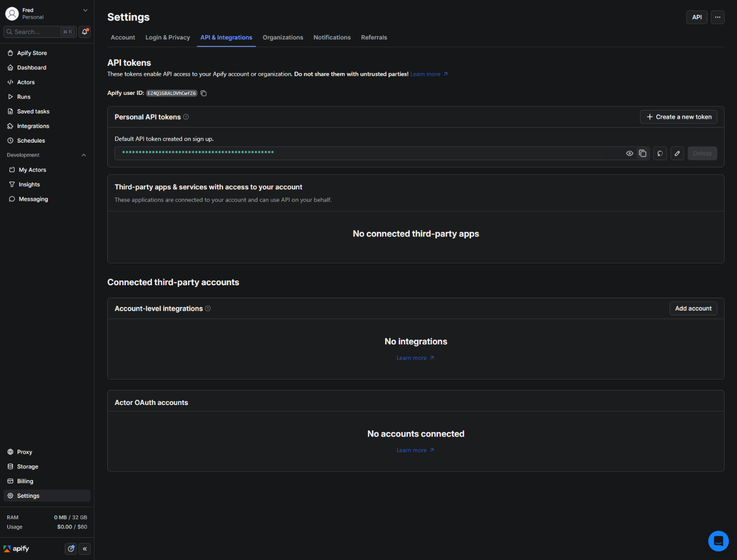737x560 pixels.
Task: Go to Dashboard
Action: coord(47,67)
